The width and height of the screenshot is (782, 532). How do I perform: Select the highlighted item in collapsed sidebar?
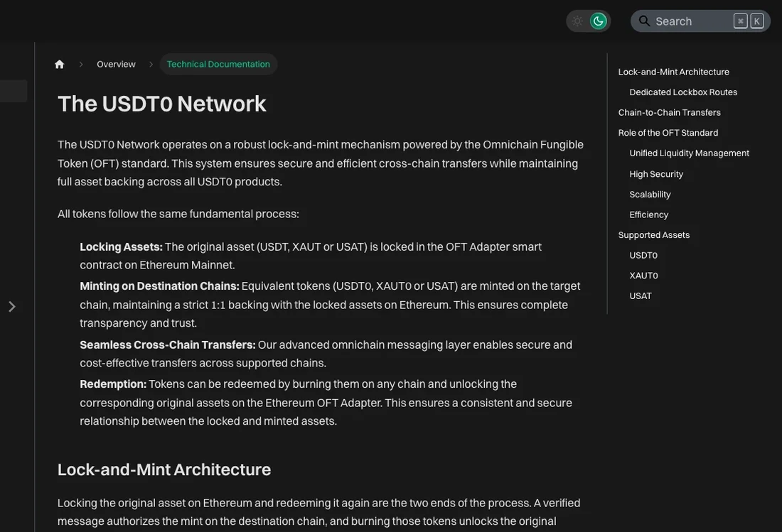tap(14, 91)
